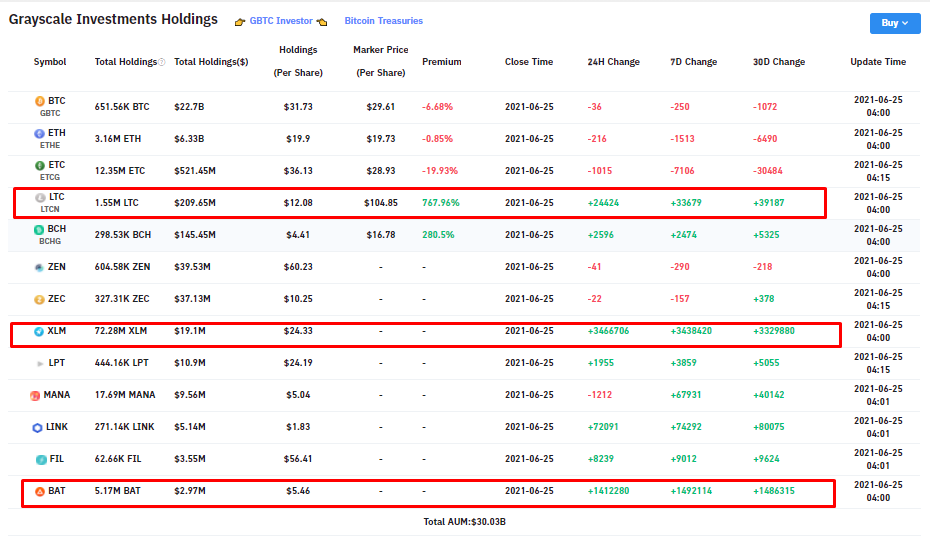The image size is (930, 538).
Task: Click the Total Holdings info question icon
Action: (x=161, y=62)
